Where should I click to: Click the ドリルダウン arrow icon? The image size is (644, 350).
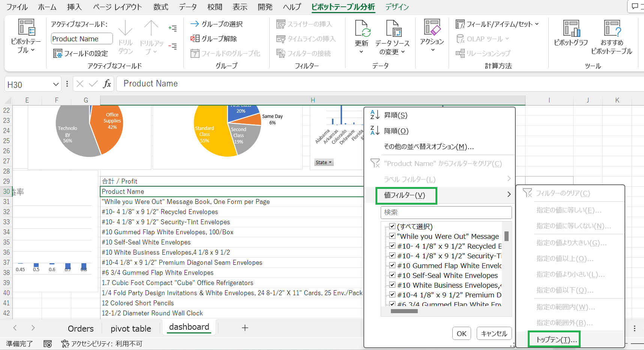125,28
